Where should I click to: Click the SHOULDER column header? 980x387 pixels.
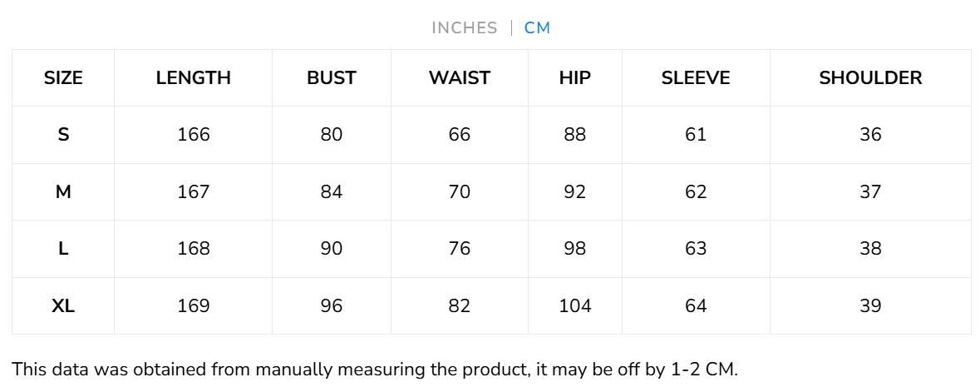(870, 78)
